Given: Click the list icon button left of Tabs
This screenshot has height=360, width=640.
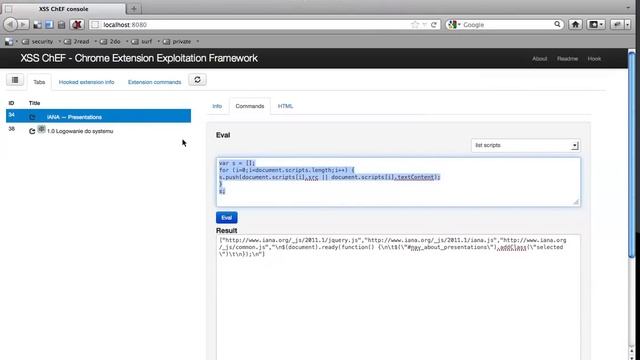Looking at the screenshot, I should tap(15, 80).
